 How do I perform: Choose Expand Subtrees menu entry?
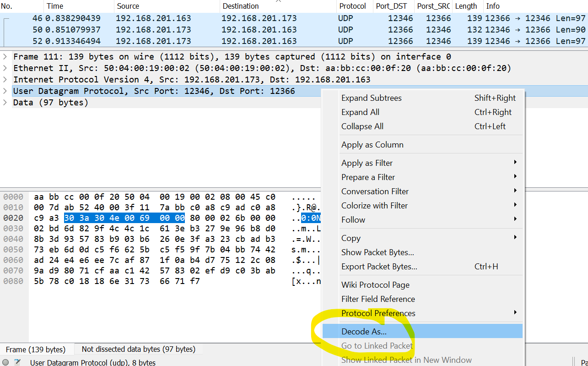[x=422, y=98]
